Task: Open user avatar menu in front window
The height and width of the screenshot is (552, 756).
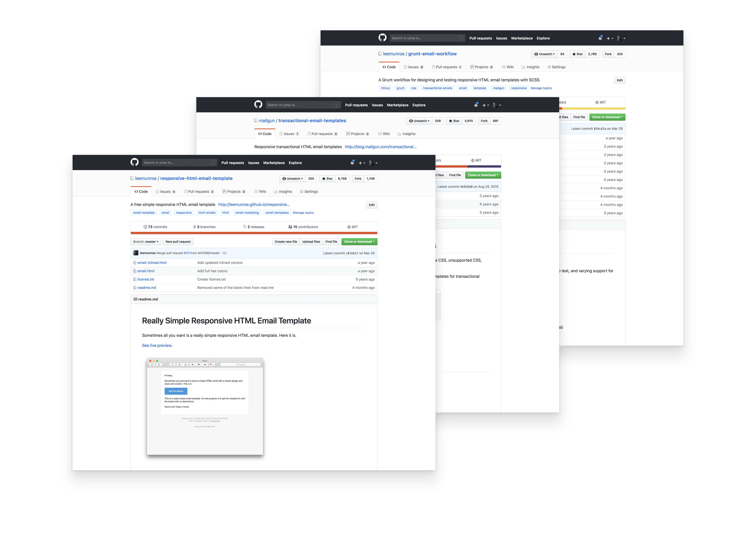Action: 373,163
